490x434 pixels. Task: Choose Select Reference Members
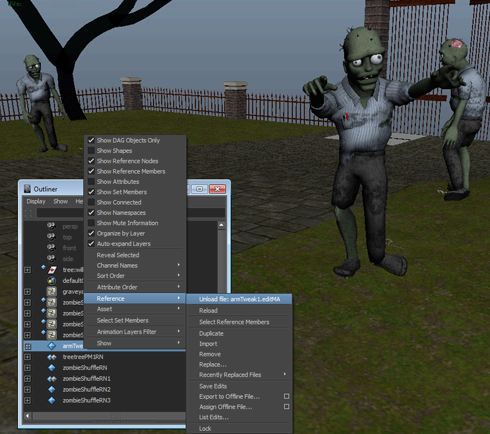click(x=240, y=322)
